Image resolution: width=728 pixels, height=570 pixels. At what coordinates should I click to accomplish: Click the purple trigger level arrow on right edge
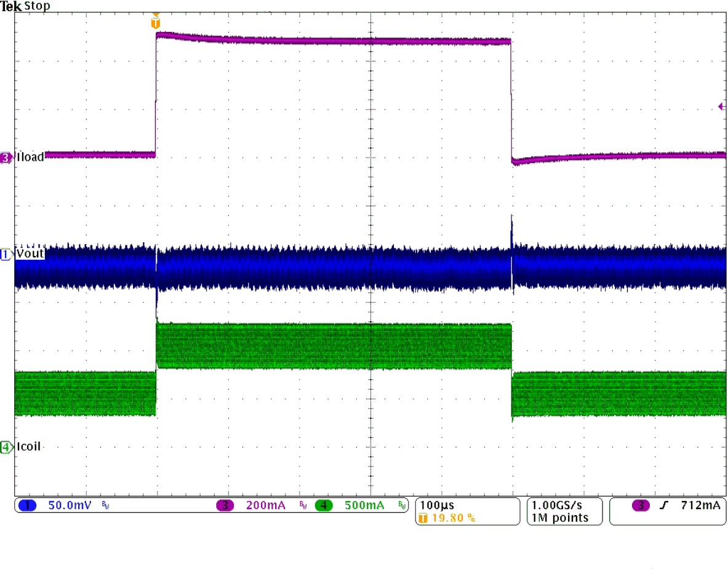coord(721,106)
